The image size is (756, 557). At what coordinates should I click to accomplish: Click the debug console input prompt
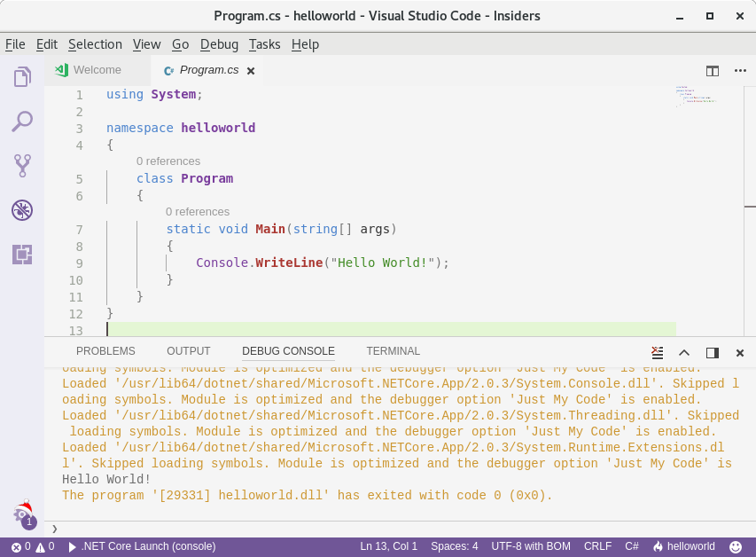coord(401,529)
